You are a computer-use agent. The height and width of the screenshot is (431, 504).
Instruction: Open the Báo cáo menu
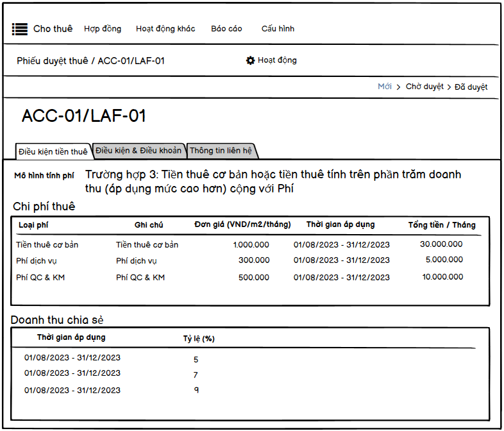[226, 29]
